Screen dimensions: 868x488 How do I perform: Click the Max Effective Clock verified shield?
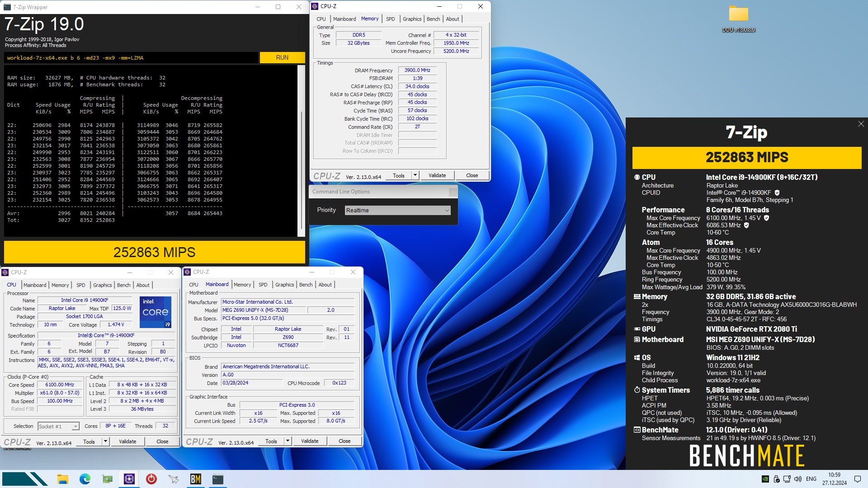(746, 225)
